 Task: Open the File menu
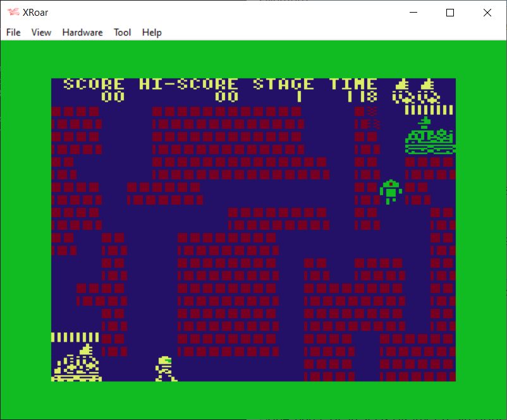(13, 32)
